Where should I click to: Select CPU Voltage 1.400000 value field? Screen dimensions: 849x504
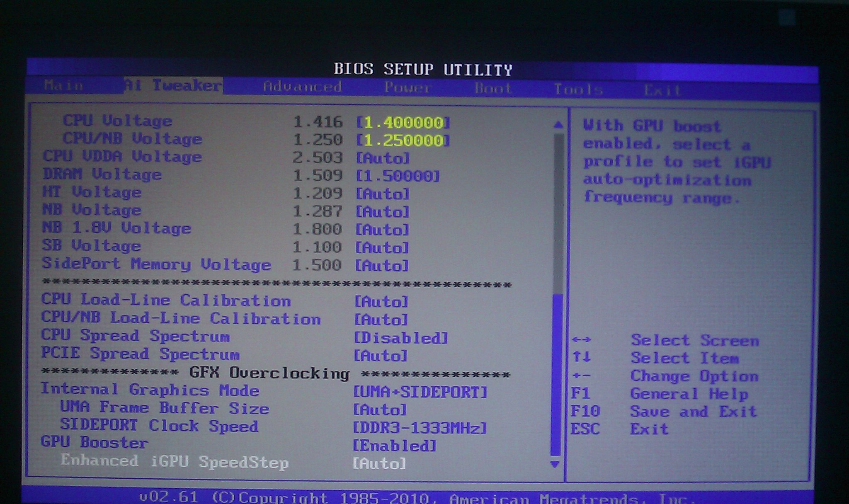pos(403,123)
